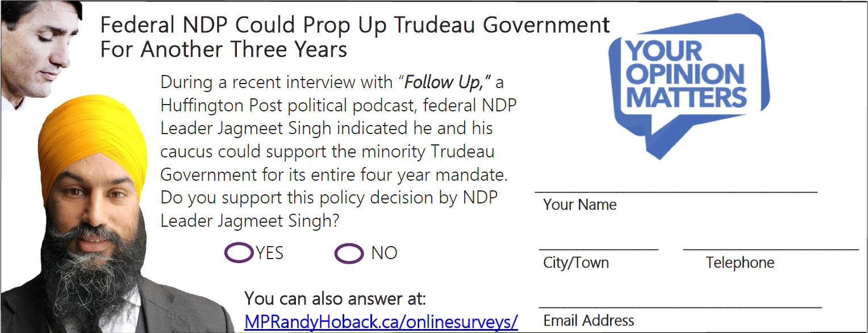The height and width of the screenshot is (333, 868).
Task: Click the NO text label
Action: point(384,253)
